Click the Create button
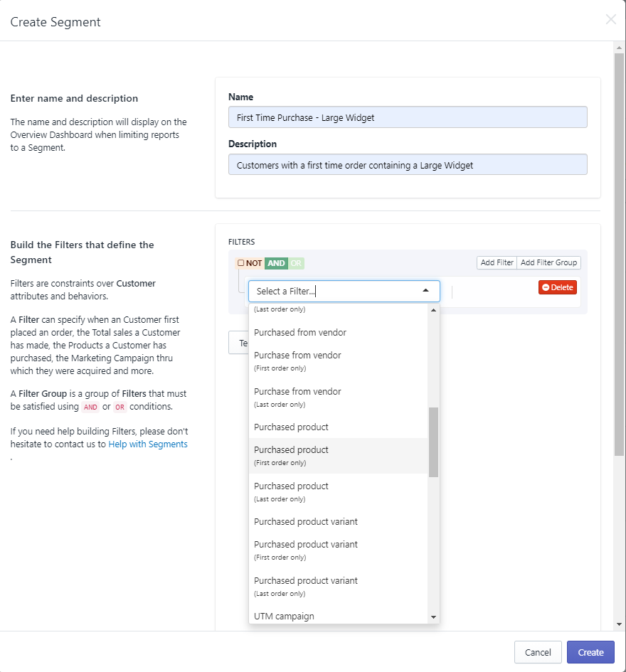 click(590, 652)
